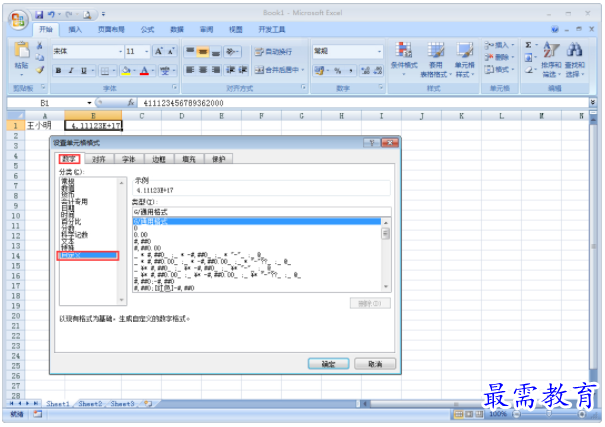Switch to the 数据 ribbon tab
The height and width of the screenshot is (427, 605).
coord(177,30)
